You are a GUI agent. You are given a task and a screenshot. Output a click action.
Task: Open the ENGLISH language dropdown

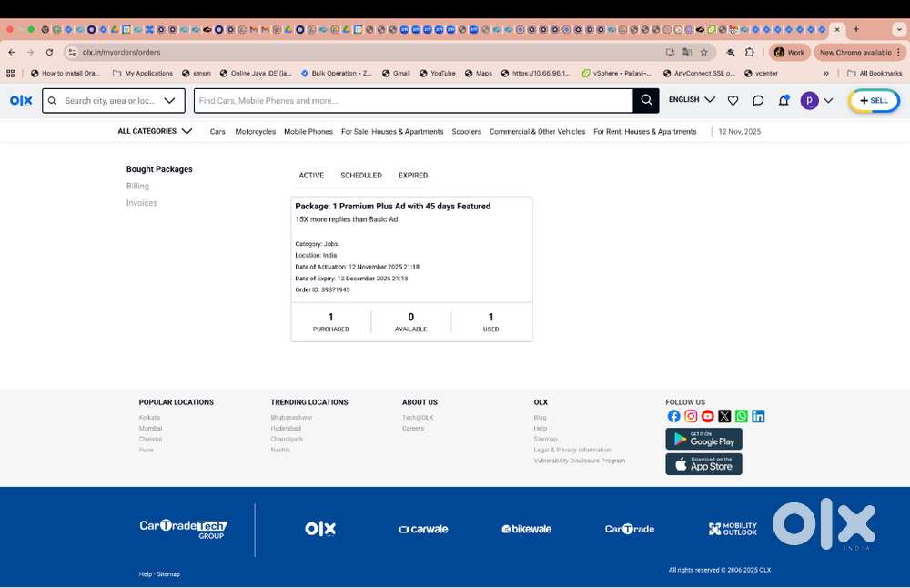[692, 100]
